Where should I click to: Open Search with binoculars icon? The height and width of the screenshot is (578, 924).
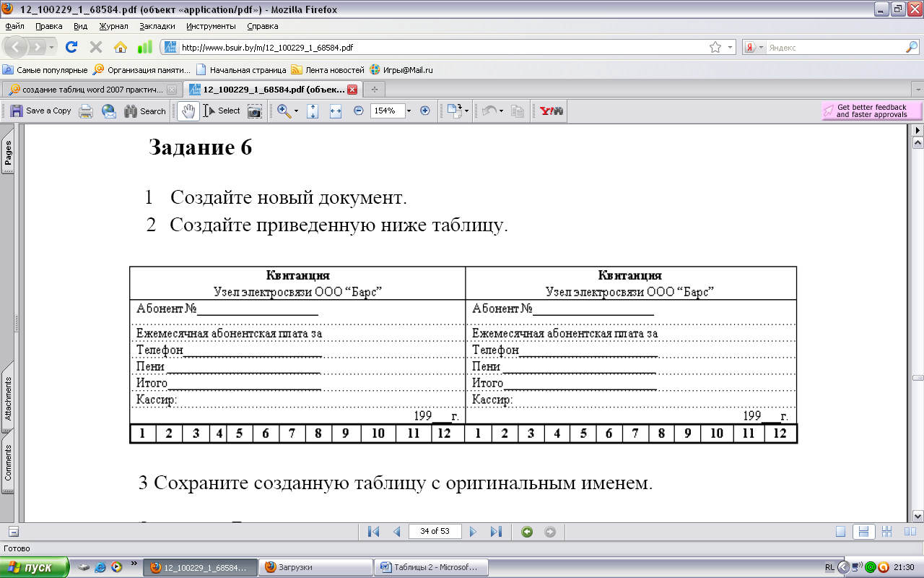(145, 111)
